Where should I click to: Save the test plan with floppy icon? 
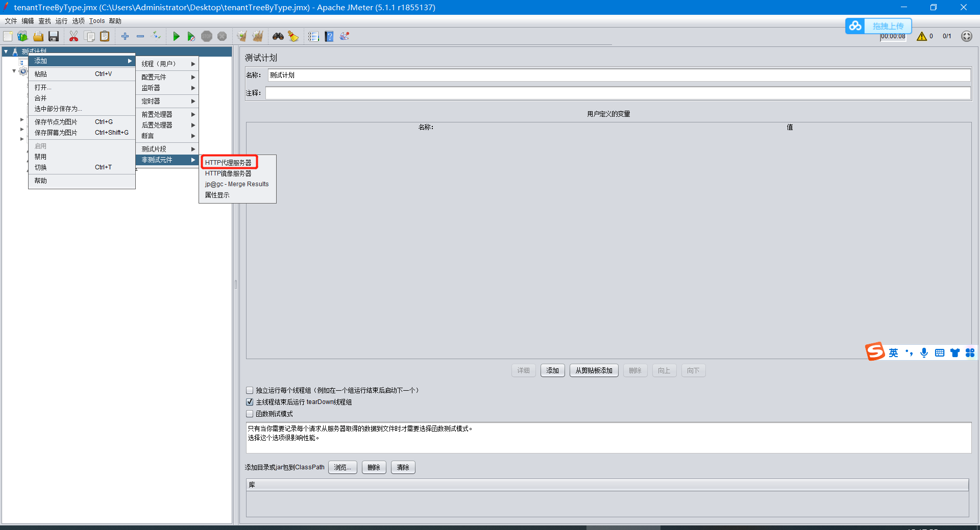54,36
